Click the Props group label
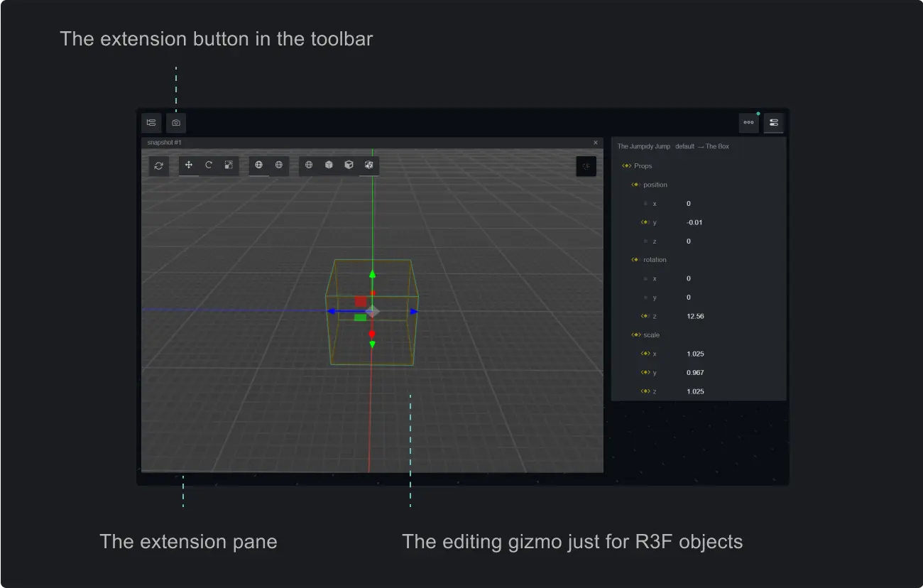Screen dimensions: 923x588 (643, 166)
